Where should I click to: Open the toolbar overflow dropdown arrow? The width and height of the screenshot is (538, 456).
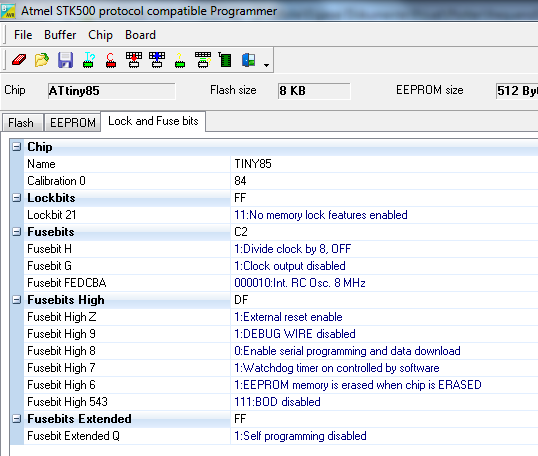[x=266, y=65]
